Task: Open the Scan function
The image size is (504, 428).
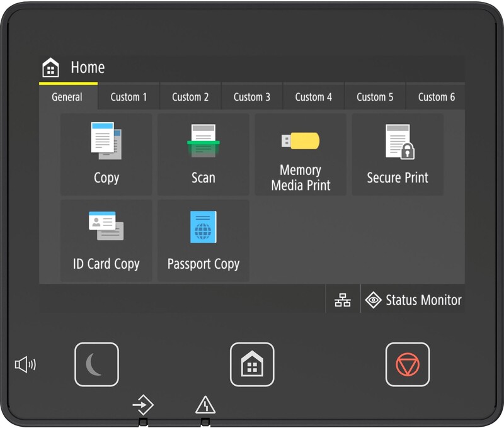Action: (x=203, y=154)
